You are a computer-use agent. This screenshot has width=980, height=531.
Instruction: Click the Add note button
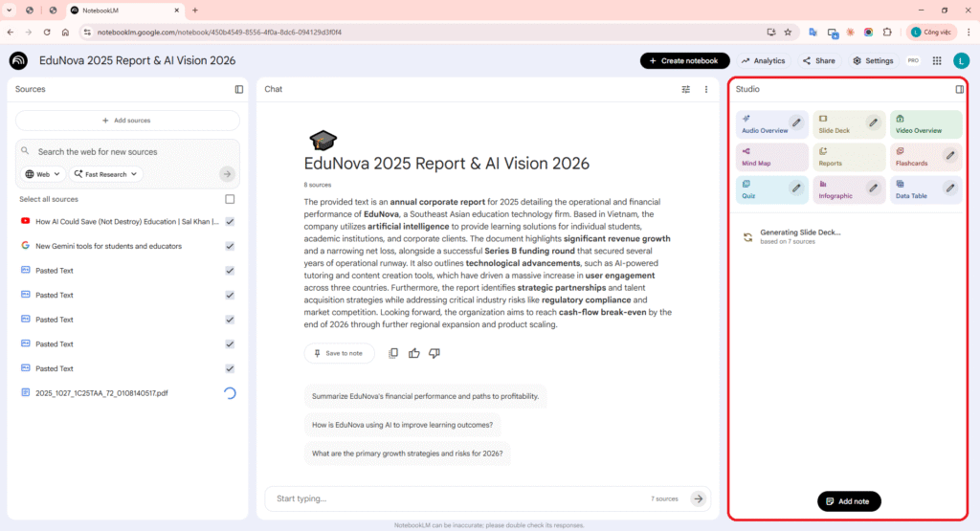(x=849, y=501)
